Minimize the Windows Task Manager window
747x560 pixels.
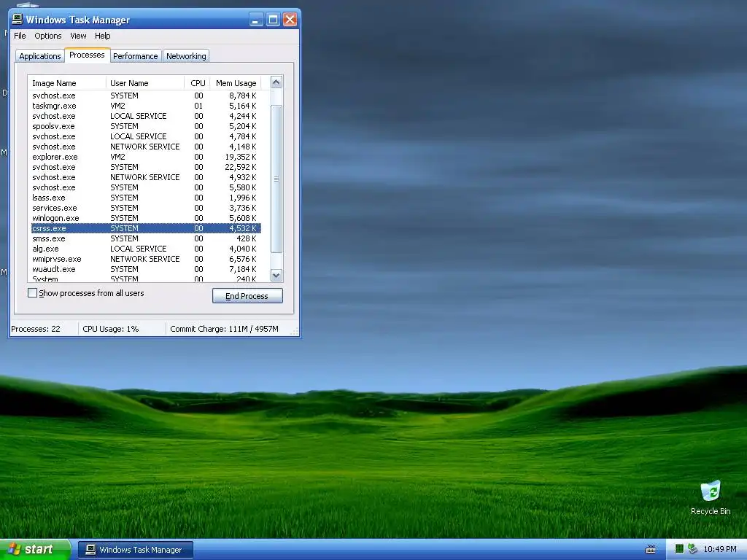pyautogui.click(x=256, y=20)
